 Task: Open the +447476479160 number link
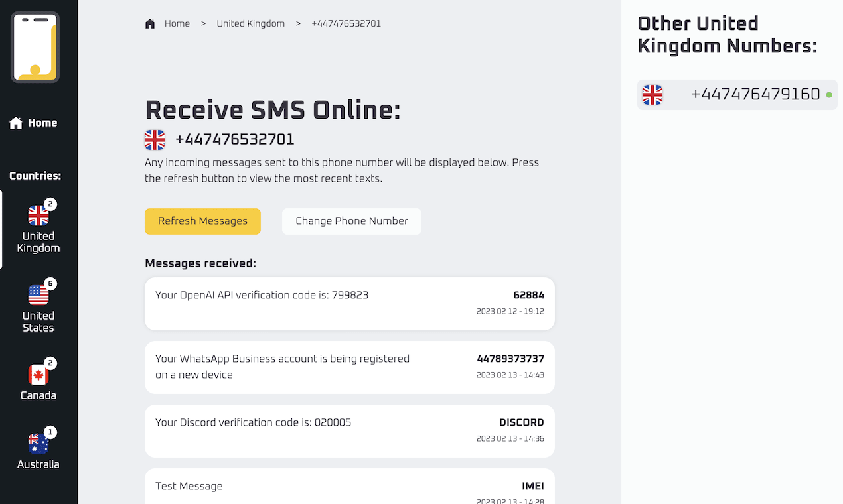(x=755, y=95)
